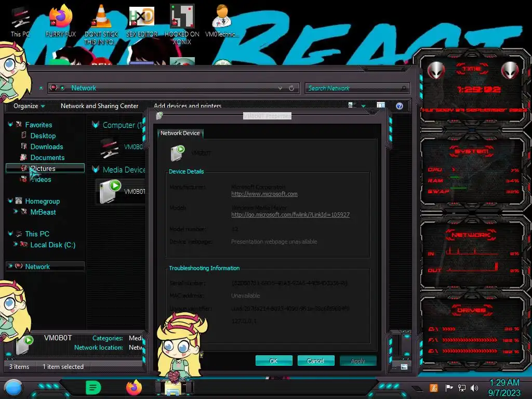Click the help question mark icon
Screen dimensions: 532x399
pos(400,106)
